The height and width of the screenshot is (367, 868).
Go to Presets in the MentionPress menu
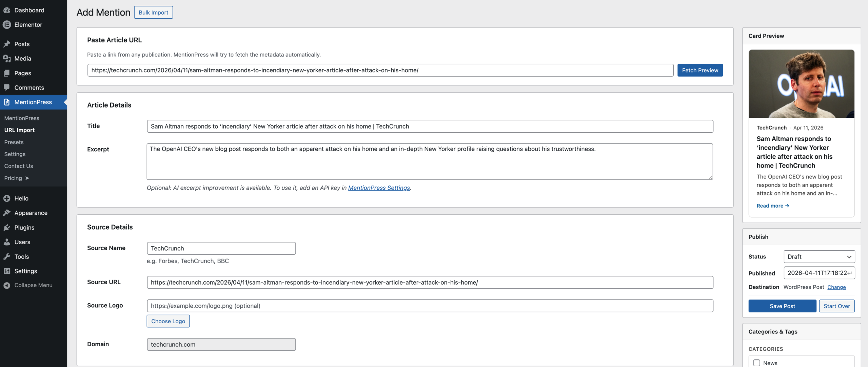(x=14, y=142)
